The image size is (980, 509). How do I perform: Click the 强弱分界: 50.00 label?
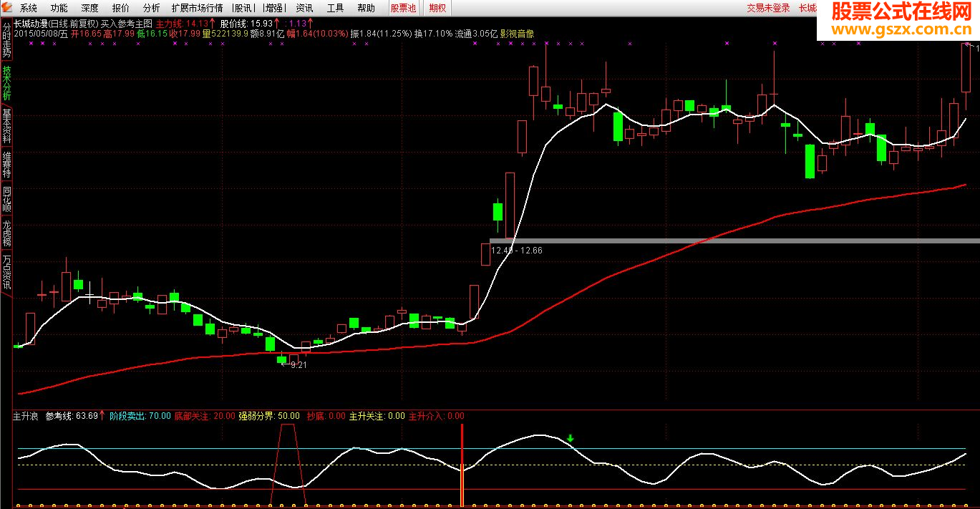pos(269,415)
